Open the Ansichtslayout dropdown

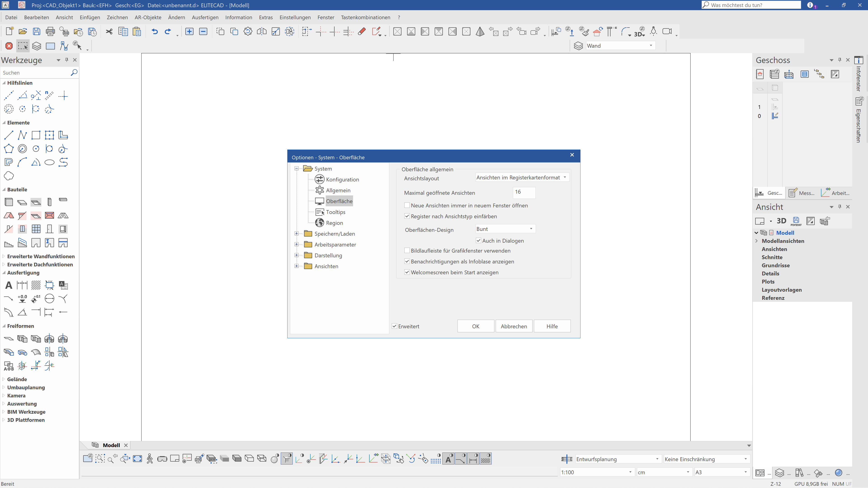[x=522, y=178]
